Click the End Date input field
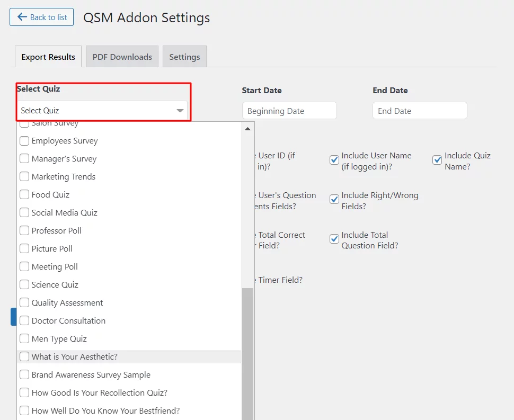Screen dimensions: 514x420 420,111
